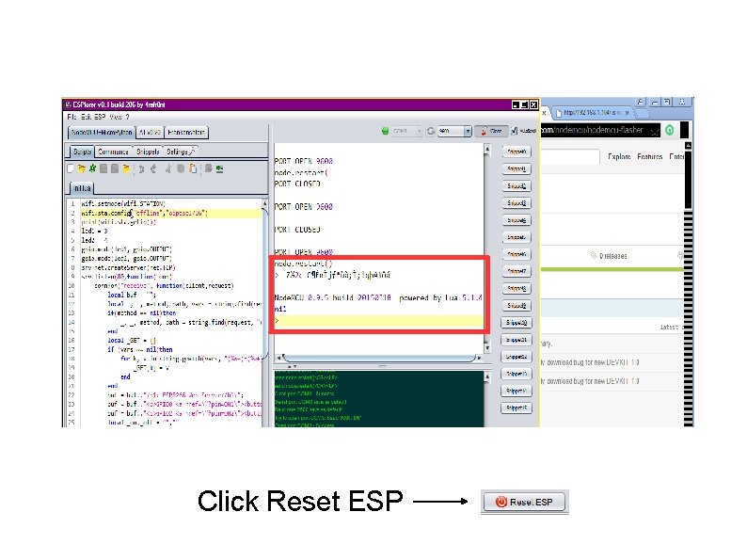Click the green reload file icon
The image size is (747, 560).
(92, 168)
